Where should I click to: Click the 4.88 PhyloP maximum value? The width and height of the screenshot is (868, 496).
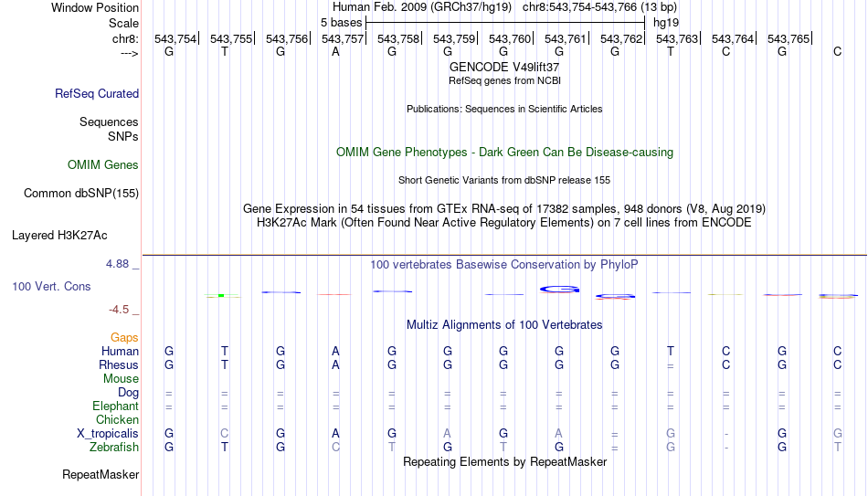click(117, 264)
